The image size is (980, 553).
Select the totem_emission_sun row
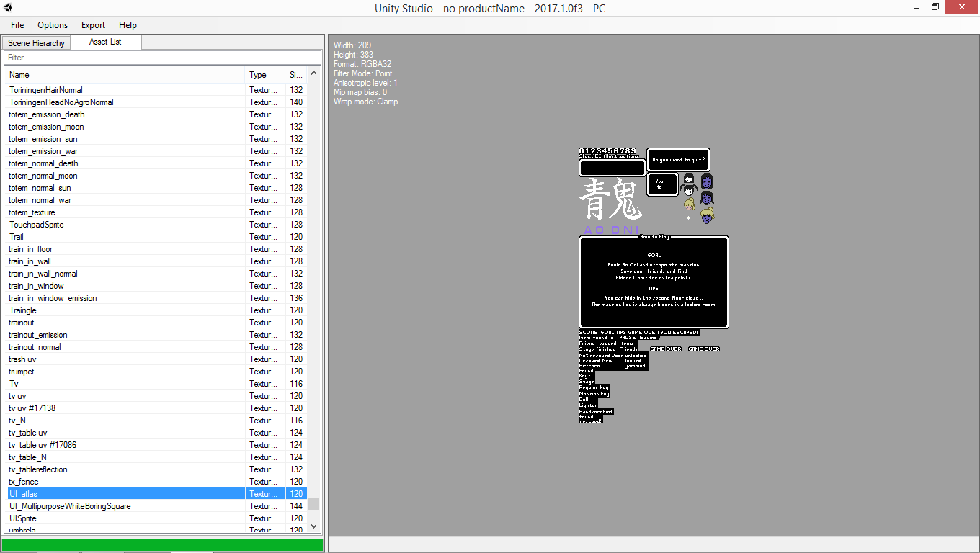(156, 139)
